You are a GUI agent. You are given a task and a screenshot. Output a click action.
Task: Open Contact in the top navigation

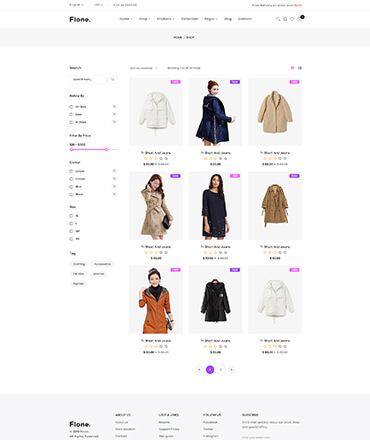click(x=245, y=19)
